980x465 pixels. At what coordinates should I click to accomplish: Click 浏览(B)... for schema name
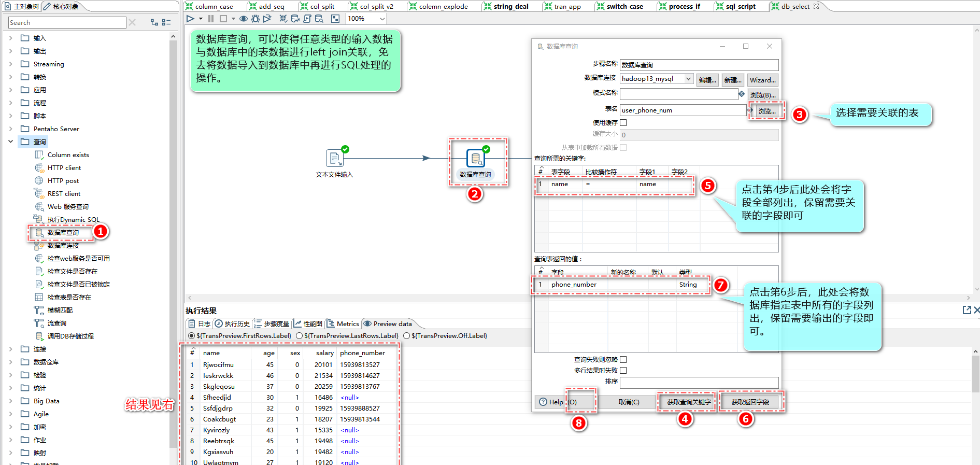(763, 95)
